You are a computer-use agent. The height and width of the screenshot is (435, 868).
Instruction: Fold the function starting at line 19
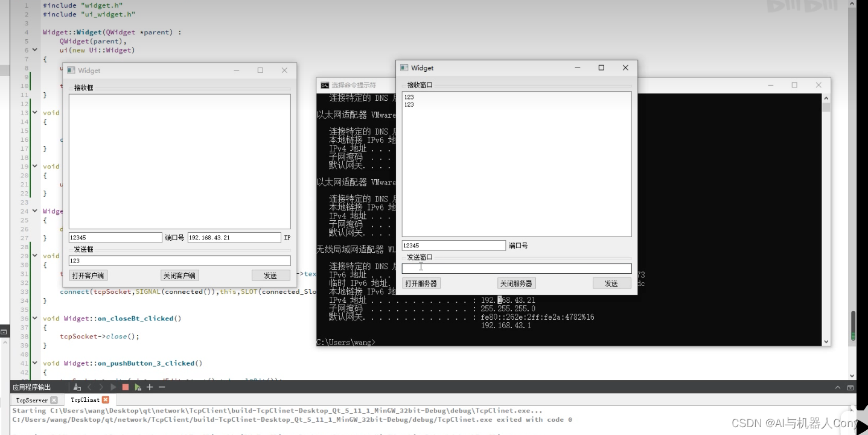coord(34,166)
